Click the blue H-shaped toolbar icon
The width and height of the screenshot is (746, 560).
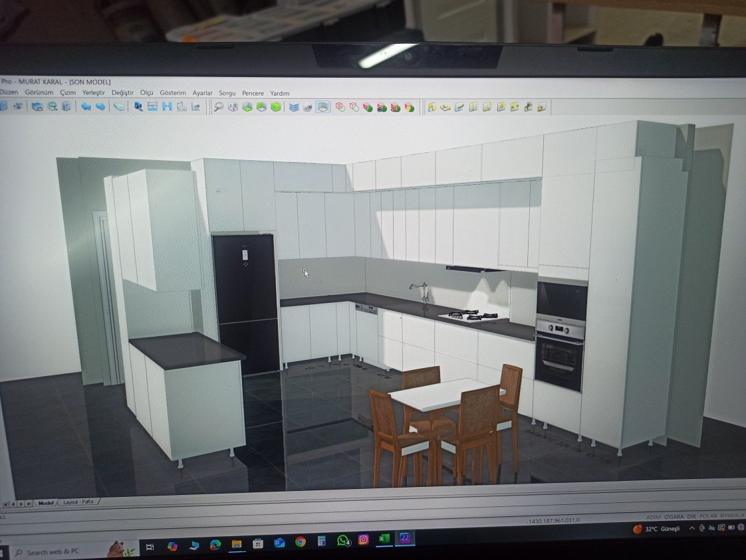[167, 106]
